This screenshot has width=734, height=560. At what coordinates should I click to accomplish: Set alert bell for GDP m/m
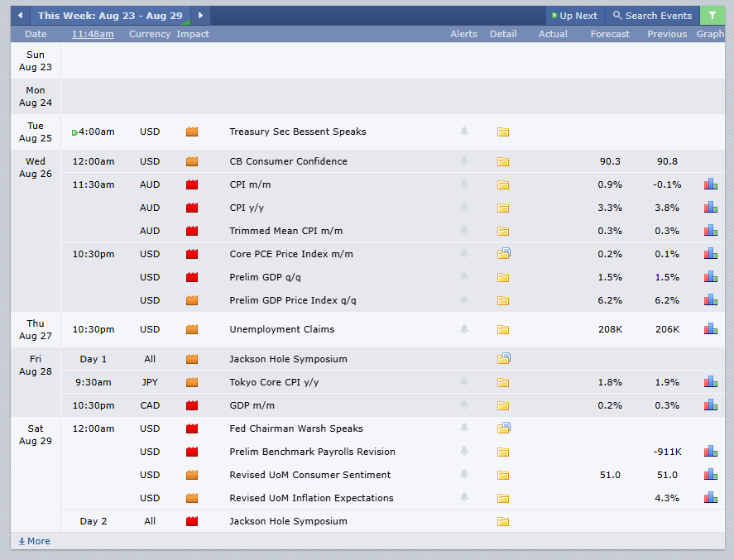pyautogui.click(x=464, y=404)
